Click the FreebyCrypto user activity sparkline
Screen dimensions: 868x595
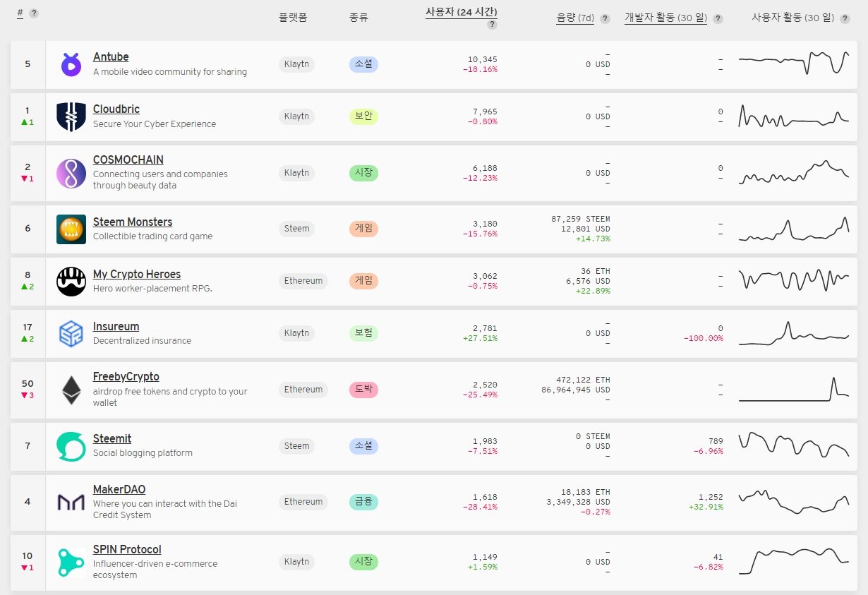coord(794,390)
